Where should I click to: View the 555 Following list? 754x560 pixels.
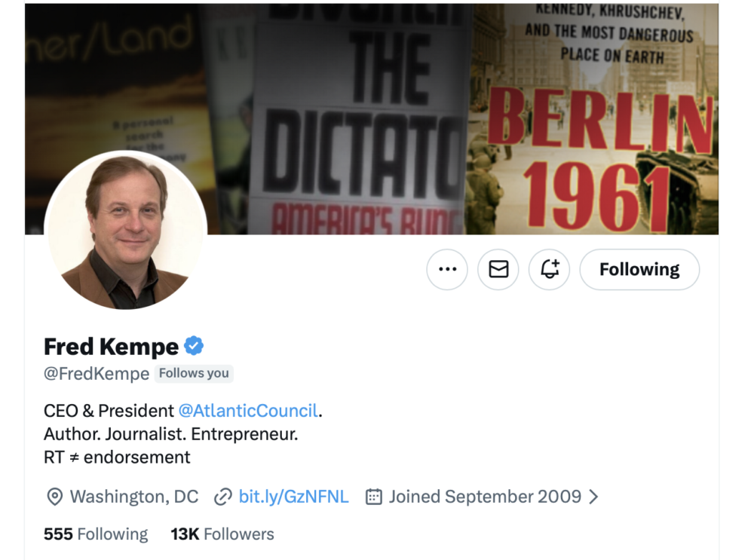[x=96, y=534]
